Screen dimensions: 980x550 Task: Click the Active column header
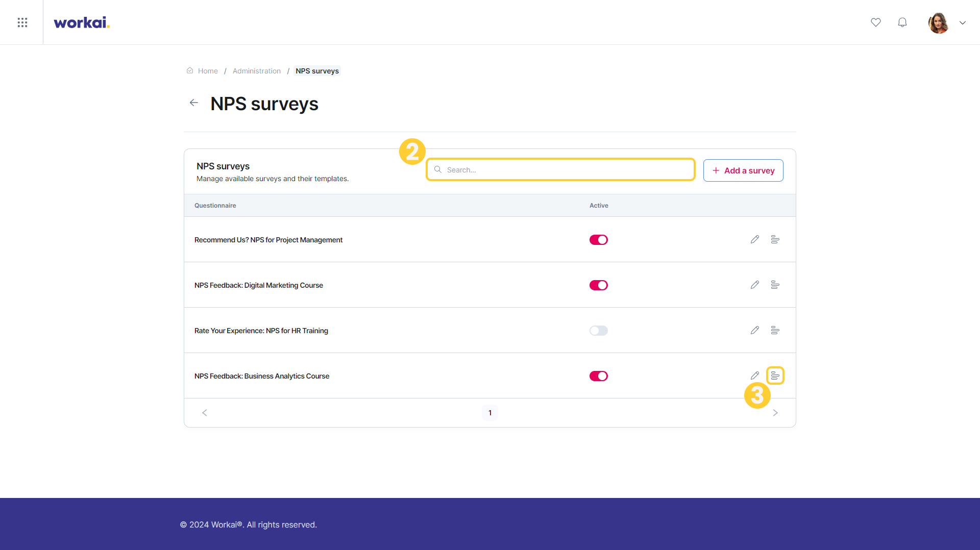599,206
